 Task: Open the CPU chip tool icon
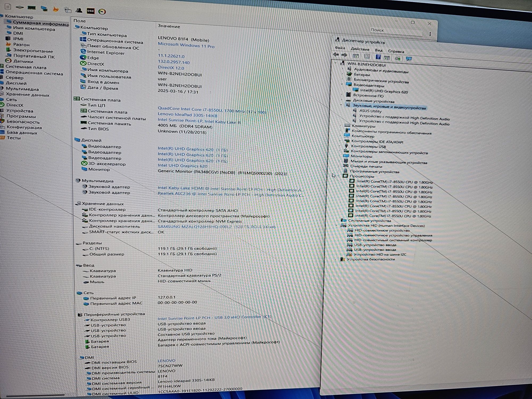pos(19,7)
